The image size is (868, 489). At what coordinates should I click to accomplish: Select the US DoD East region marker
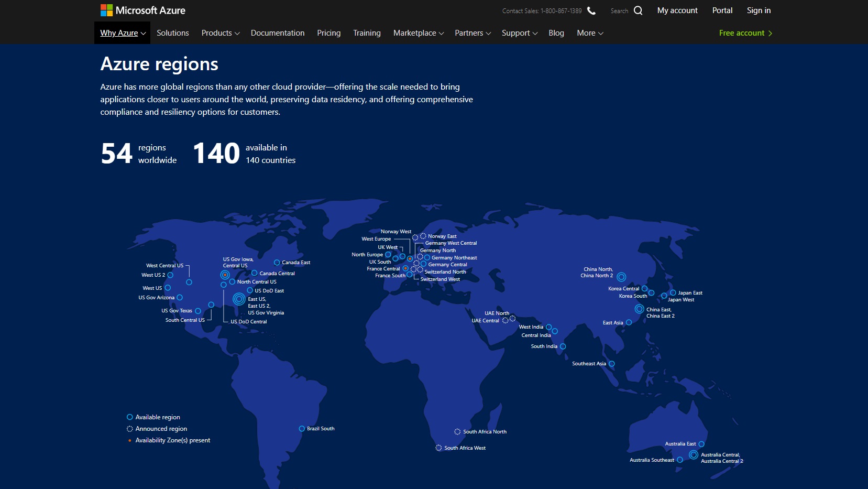(250, 290)
